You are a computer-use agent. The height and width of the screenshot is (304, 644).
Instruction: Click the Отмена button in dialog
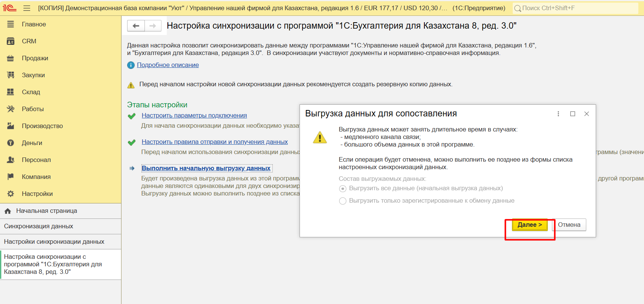(x=569, y=225)
